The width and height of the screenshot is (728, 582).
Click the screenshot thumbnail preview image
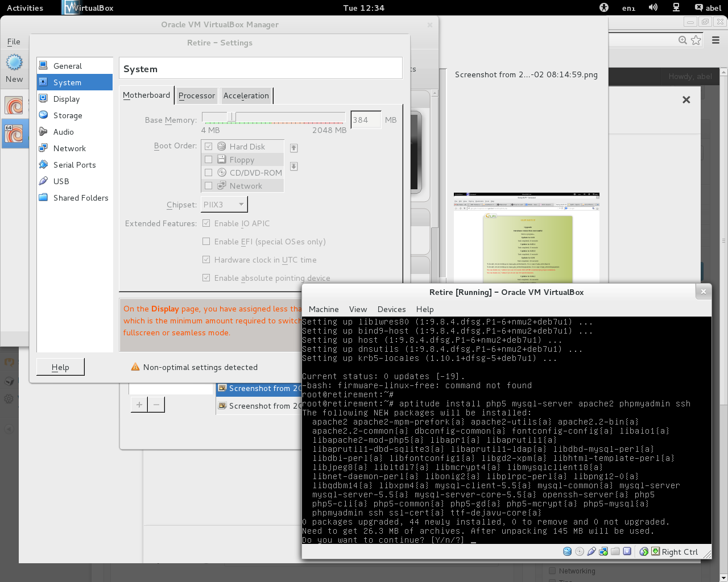tap(527, 238)
